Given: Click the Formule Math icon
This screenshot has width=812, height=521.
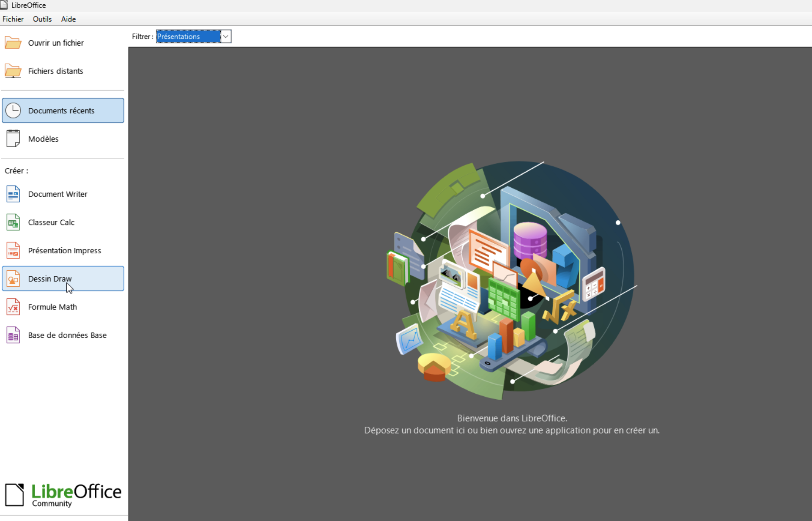Looking at the screenshot, I should (x=13, y=307).
